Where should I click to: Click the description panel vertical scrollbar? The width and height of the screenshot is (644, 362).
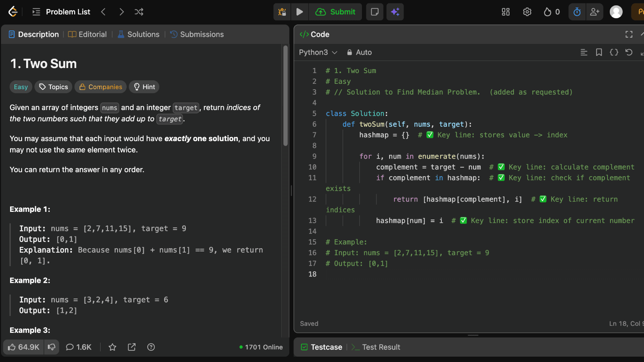(x=285, y=96)
